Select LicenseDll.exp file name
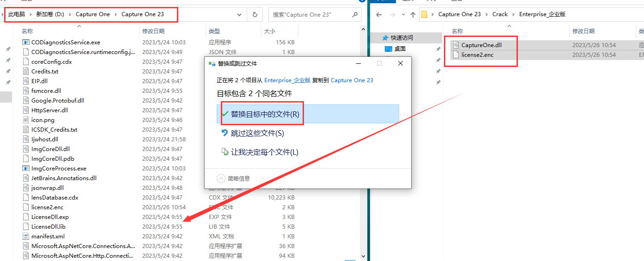Viewport: 644px width, 261px height. pos(50,217)
